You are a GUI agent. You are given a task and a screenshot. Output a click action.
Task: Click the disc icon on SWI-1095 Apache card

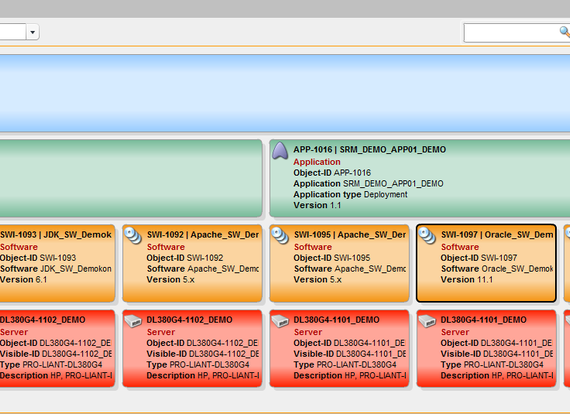pyautogui.click(x=280, y=235)
